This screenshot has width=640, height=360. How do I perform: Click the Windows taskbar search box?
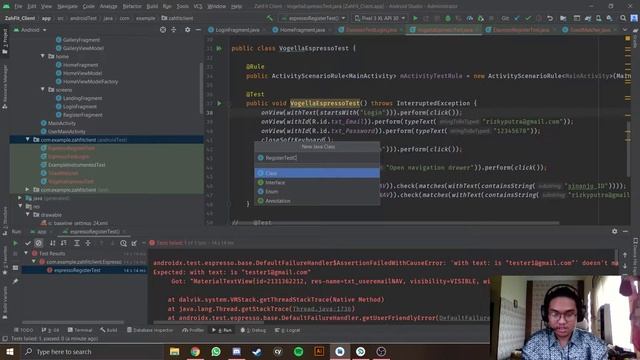tap(92, 351)
